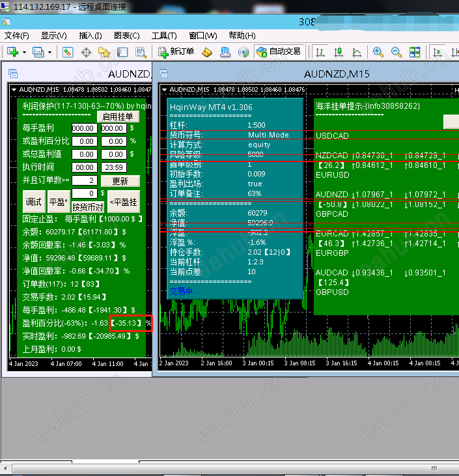Toggle the 自动交易 AutoTrading button
This screenshot has width=459, height=476.
click(x=279, y=51)
